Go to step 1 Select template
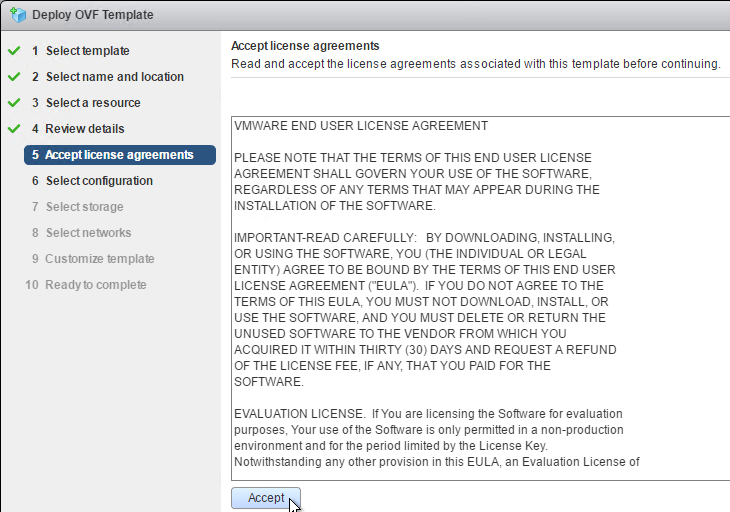730x512 pixels. coord(81,51)
